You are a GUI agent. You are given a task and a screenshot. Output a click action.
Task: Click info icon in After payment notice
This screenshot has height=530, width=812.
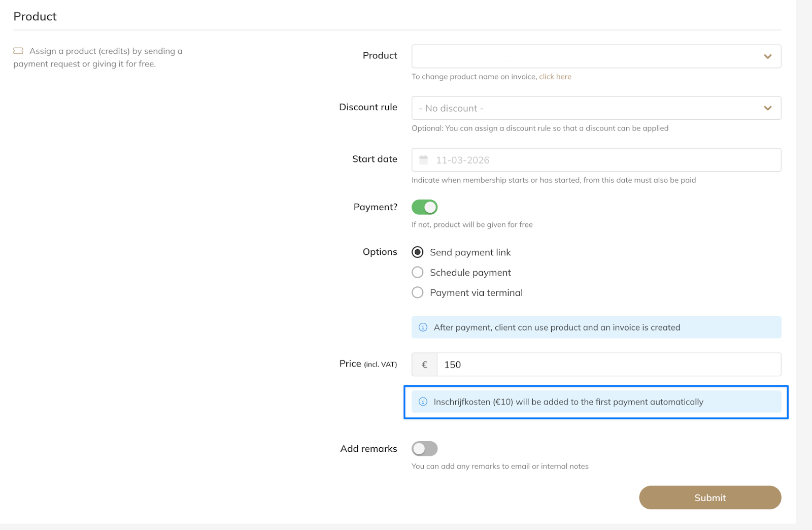click(423, 327)
